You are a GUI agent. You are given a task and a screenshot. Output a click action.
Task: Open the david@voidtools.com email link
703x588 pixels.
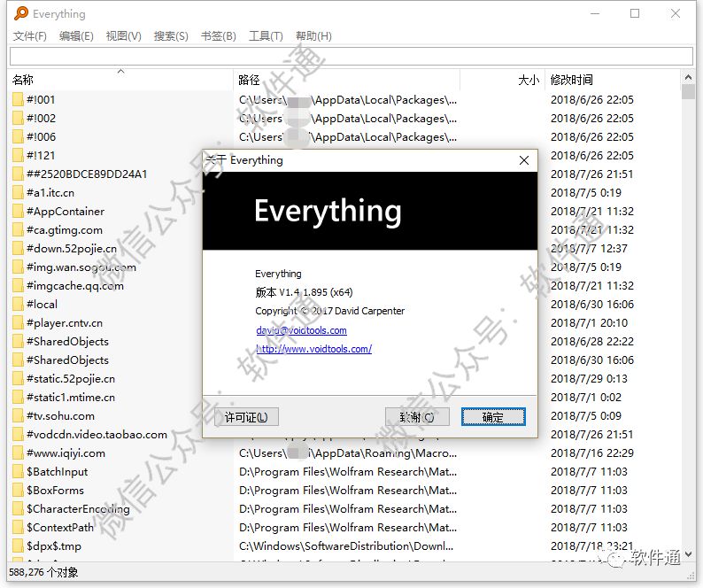tap(301, 330)
